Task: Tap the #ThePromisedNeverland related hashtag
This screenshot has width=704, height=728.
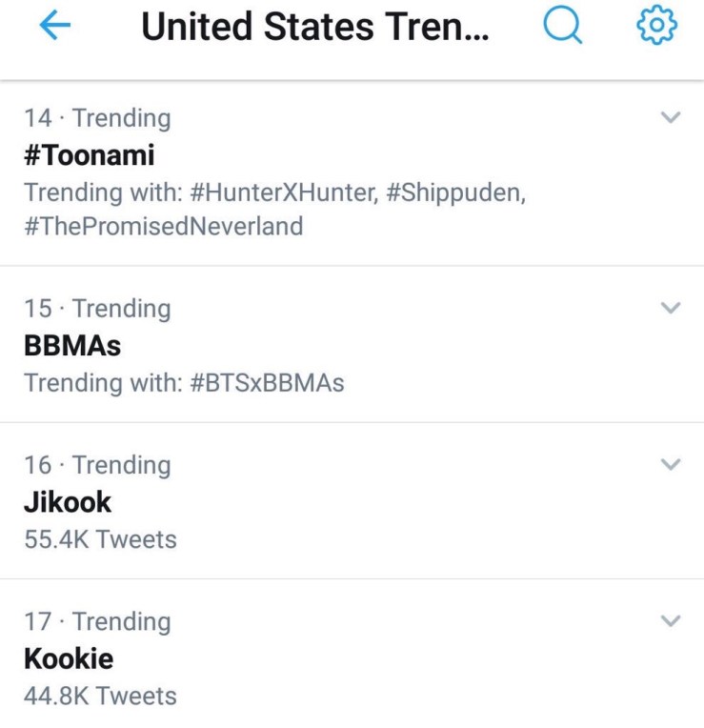Action: 164,227
